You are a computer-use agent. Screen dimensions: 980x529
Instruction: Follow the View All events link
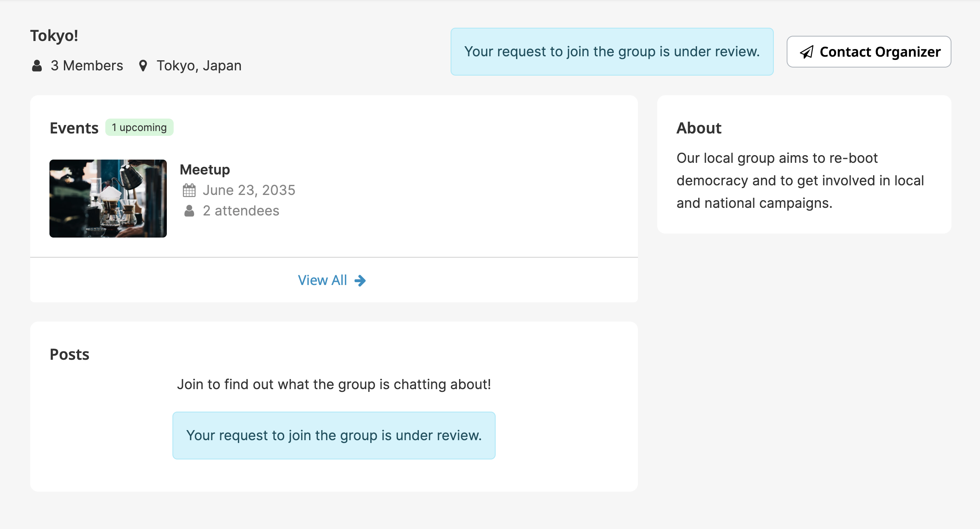(322, 280)
